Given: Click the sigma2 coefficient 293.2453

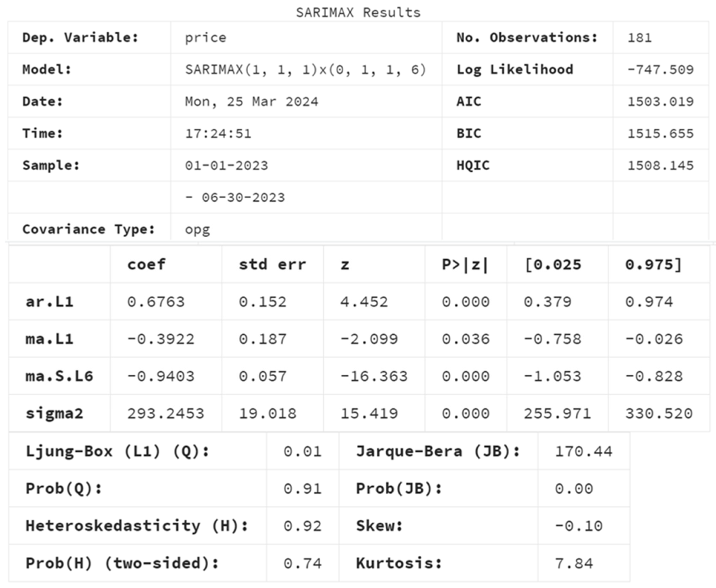Looking at the screenshot, I should pos(165,414).
